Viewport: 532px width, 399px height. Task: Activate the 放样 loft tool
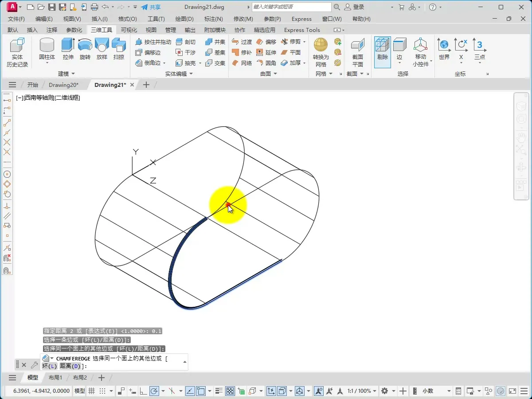(x=102, y=49)
